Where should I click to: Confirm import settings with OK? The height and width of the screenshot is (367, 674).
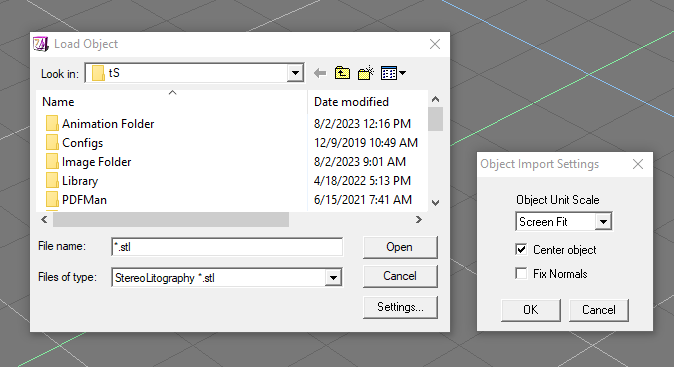[x=530, y=310]
